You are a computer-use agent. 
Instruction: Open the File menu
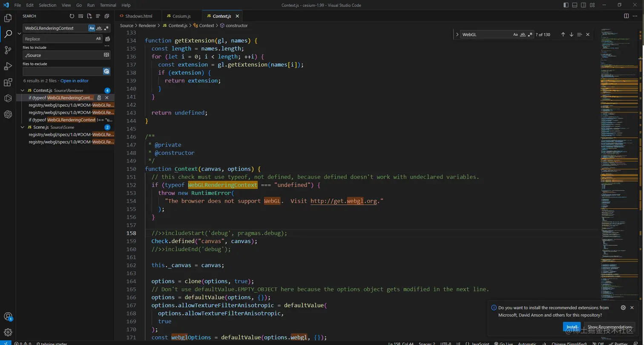pos(17,5)
